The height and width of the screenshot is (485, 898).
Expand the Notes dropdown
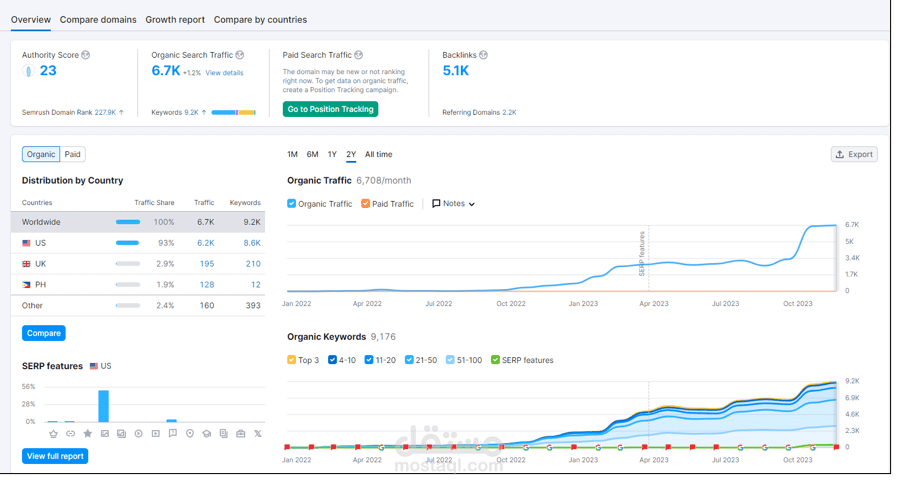point(453,203)
